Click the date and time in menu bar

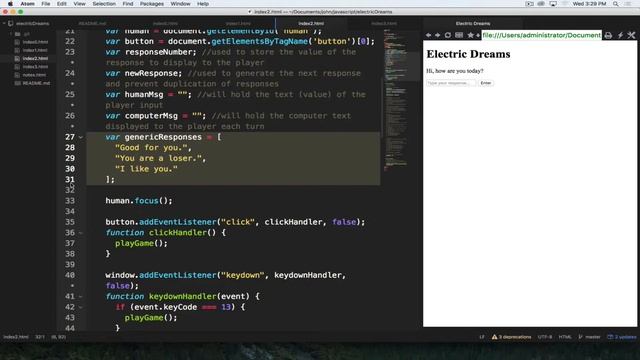(589, 4)
